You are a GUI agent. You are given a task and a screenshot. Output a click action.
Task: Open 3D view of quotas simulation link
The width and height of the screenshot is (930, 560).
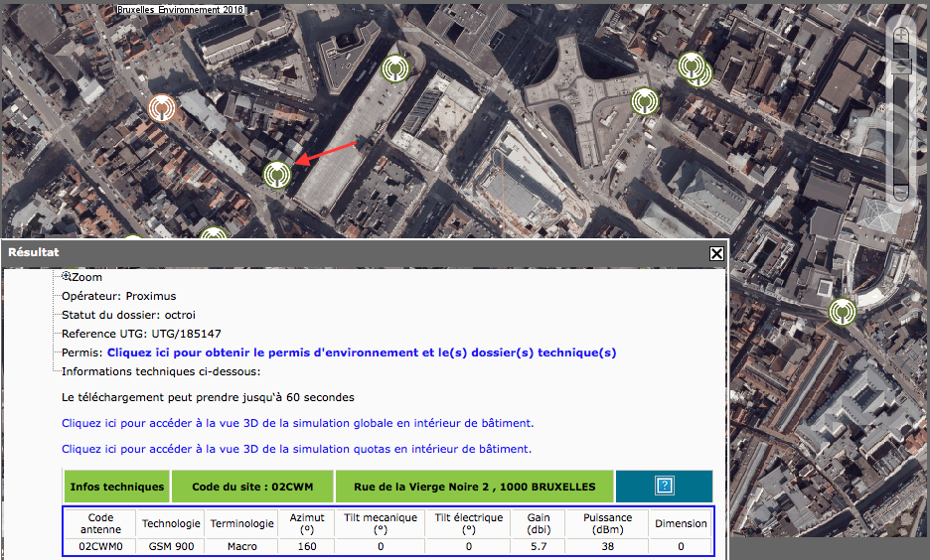[296, 449]
